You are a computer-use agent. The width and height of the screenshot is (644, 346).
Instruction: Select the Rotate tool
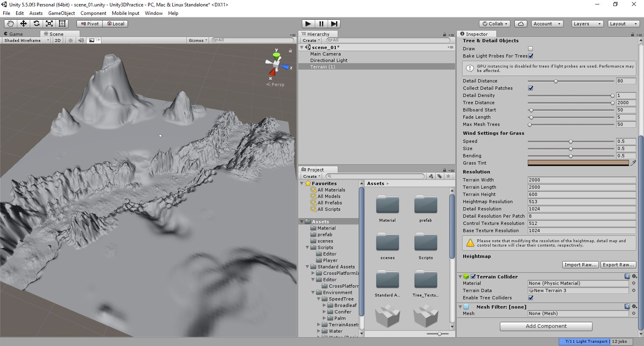36,24
